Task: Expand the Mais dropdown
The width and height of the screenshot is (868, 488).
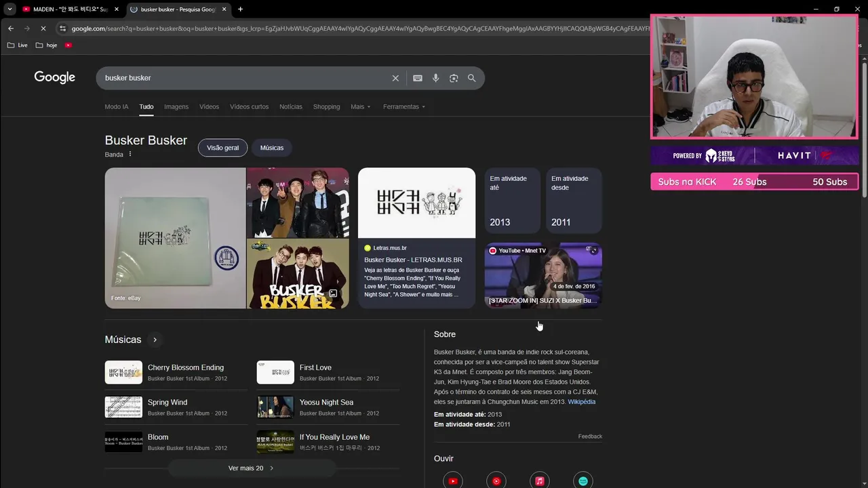Action: pos(360,106)
